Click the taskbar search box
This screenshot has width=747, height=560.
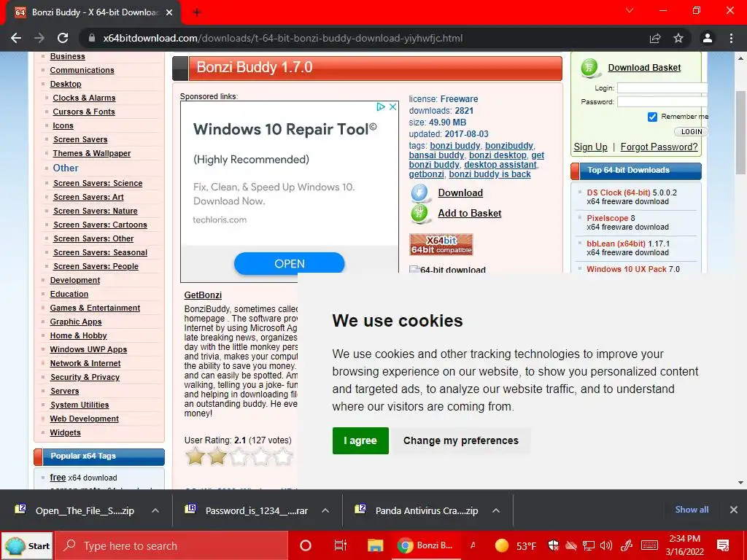(x=171, y=545)
